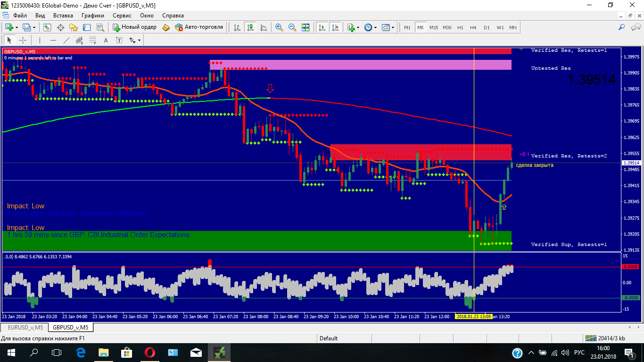
Task: Toggle Авто-торговля auto trading
Action: (x=199, y=27)
